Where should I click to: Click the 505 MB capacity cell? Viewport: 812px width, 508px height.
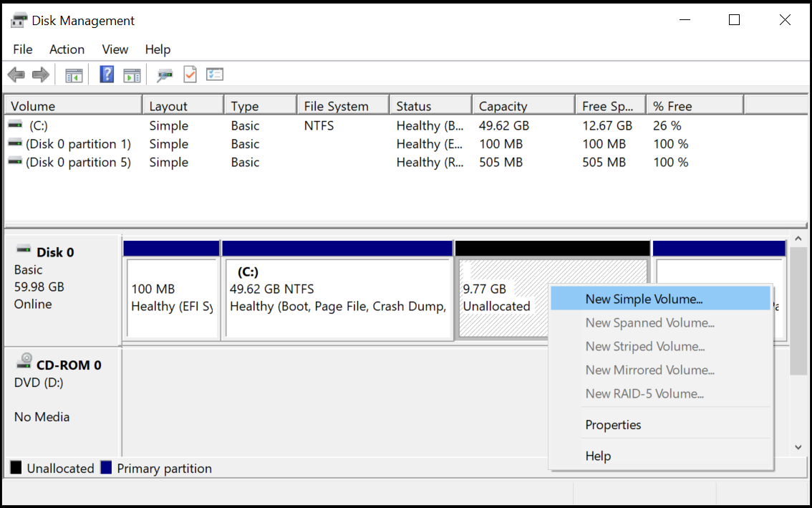501,162
